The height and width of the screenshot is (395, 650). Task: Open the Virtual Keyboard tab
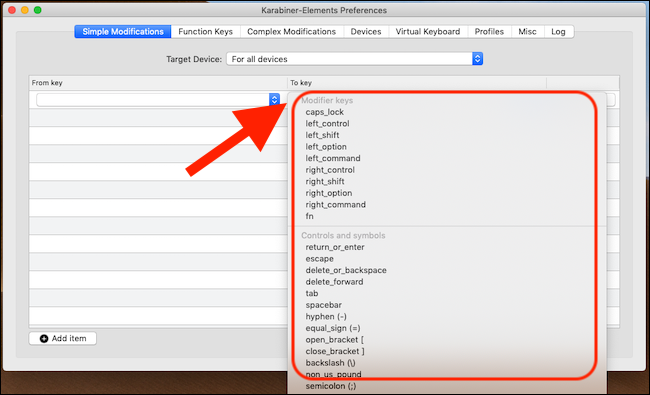pyautogui.click(x=428, y=32)
